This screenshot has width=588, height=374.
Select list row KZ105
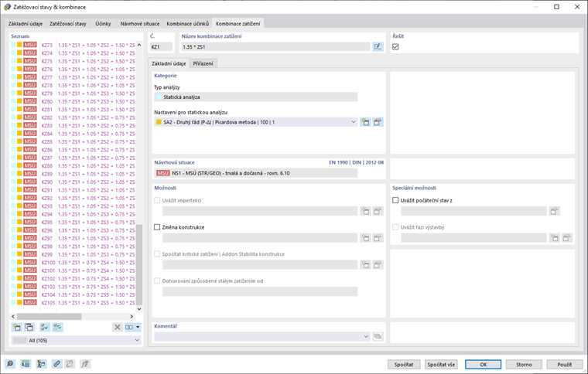(x=73, y=302)
